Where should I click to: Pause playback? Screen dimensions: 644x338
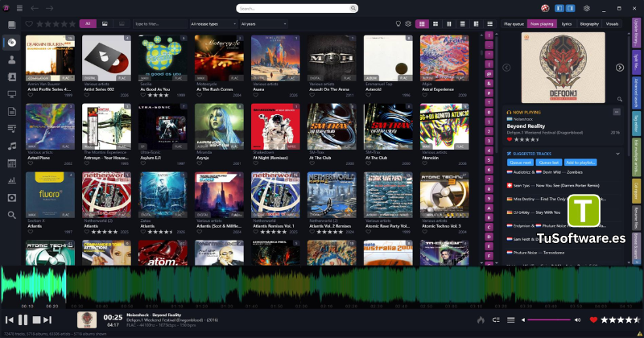[23, 320]
